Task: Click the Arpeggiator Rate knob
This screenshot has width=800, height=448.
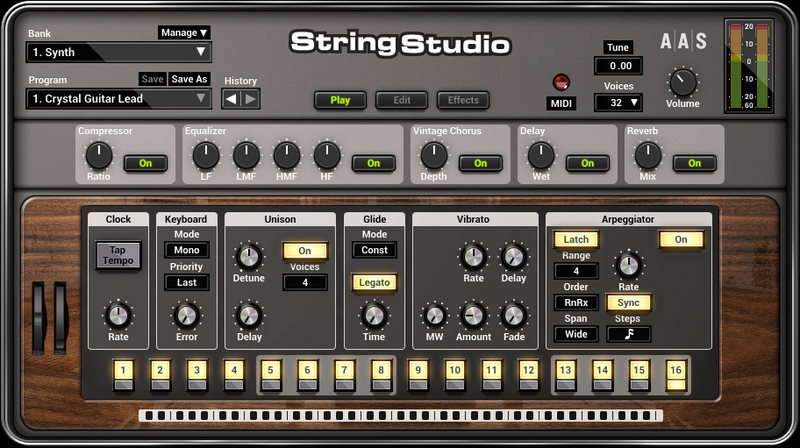Action: pos(628,265)
